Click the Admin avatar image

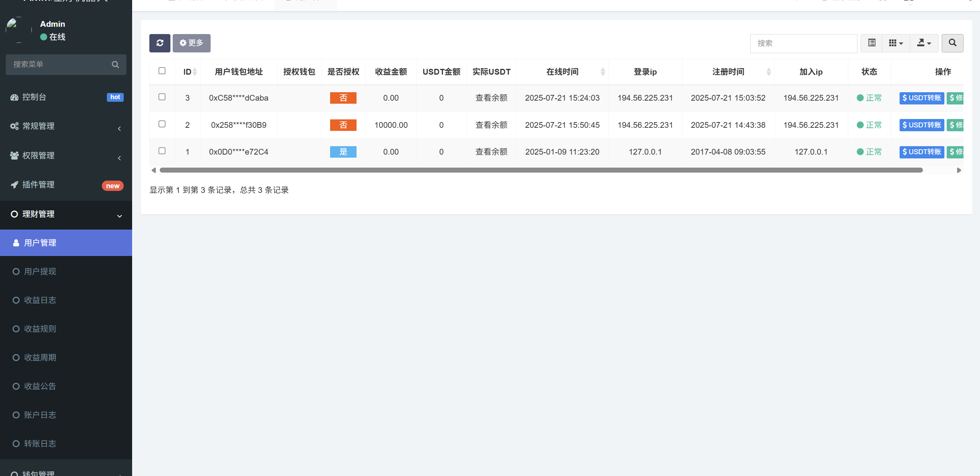[18, 30]
